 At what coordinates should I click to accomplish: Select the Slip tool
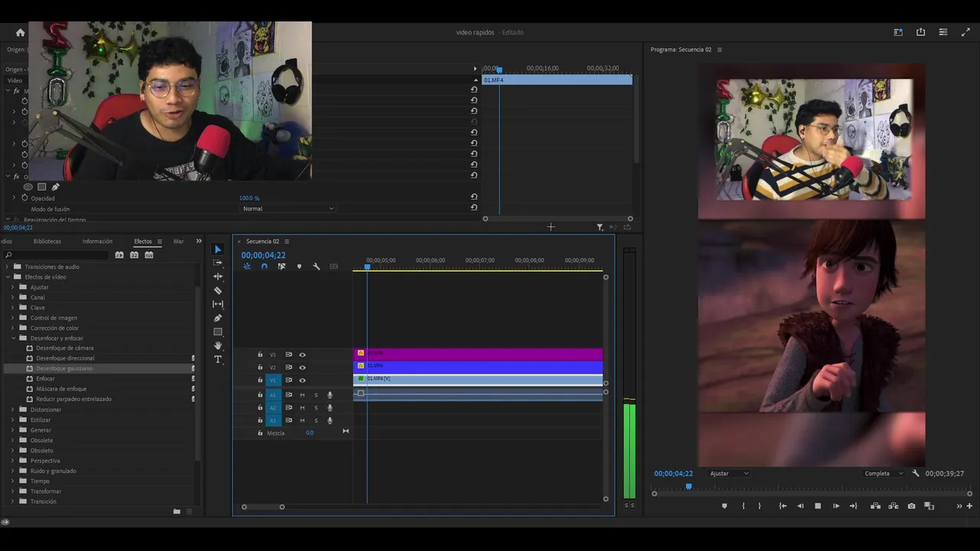click(217, 304)
